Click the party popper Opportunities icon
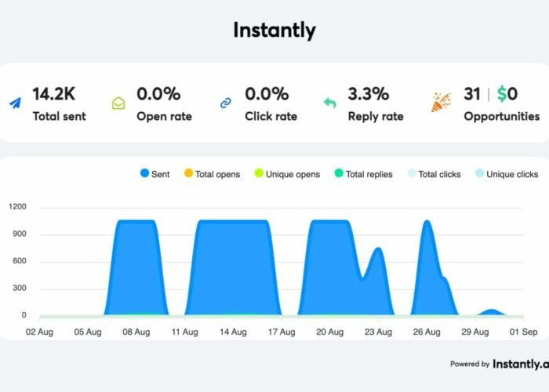 442,103
